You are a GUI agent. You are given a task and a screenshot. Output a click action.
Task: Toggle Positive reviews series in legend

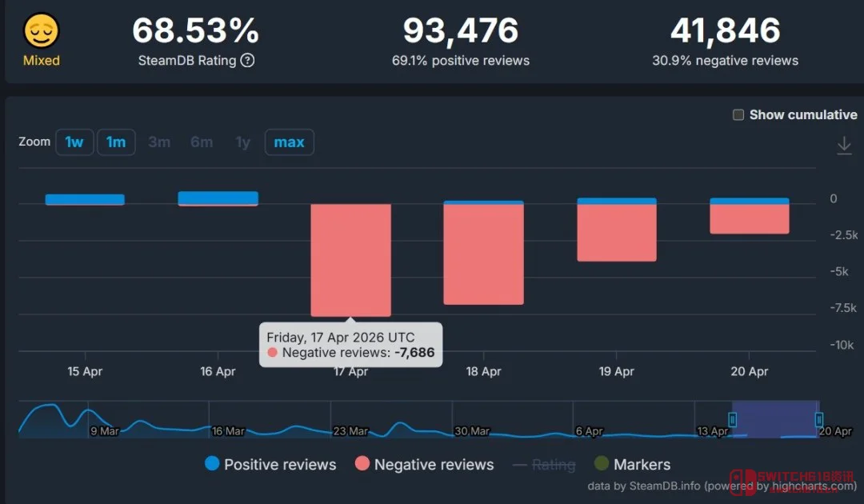[x=270, y=464]
